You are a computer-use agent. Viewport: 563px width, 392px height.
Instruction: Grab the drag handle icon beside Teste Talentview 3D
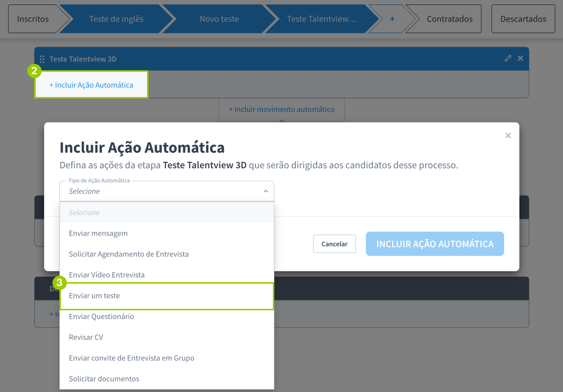(x=42, y=59)
